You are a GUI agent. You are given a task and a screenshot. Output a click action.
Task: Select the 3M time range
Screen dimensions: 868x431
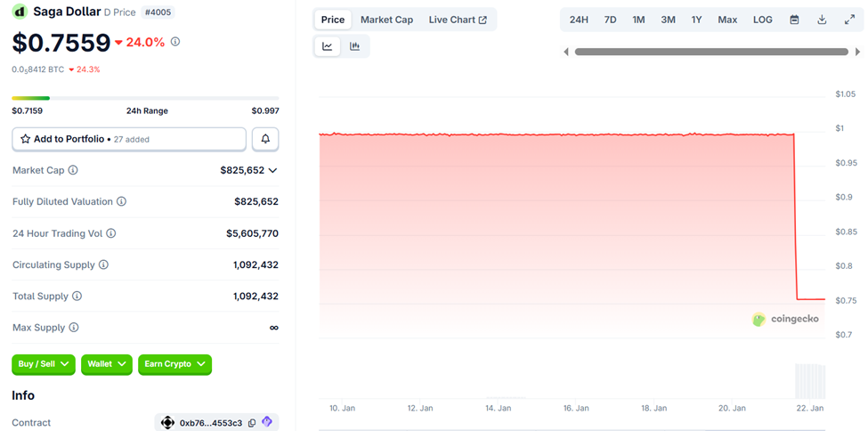669,20
